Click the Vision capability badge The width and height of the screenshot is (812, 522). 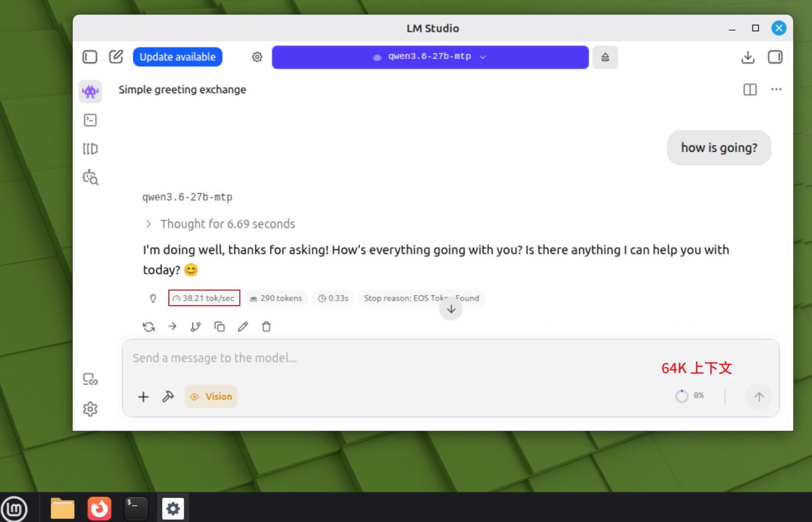click(x=211, y=397)
